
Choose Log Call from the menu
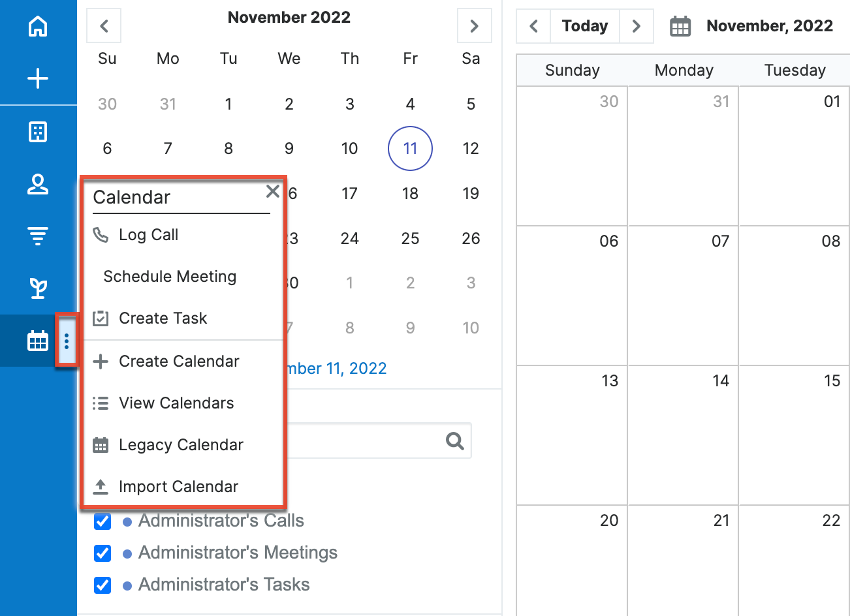(150, 235)
